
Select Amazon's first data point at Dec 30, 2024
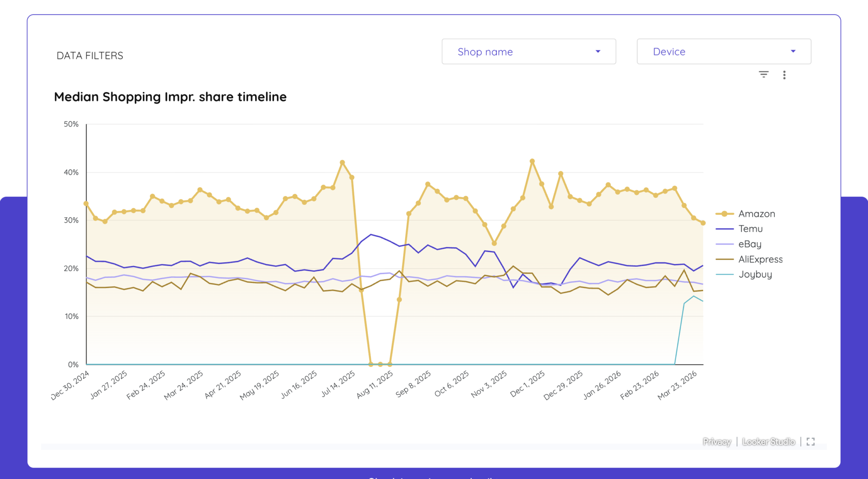pos(86,204)
